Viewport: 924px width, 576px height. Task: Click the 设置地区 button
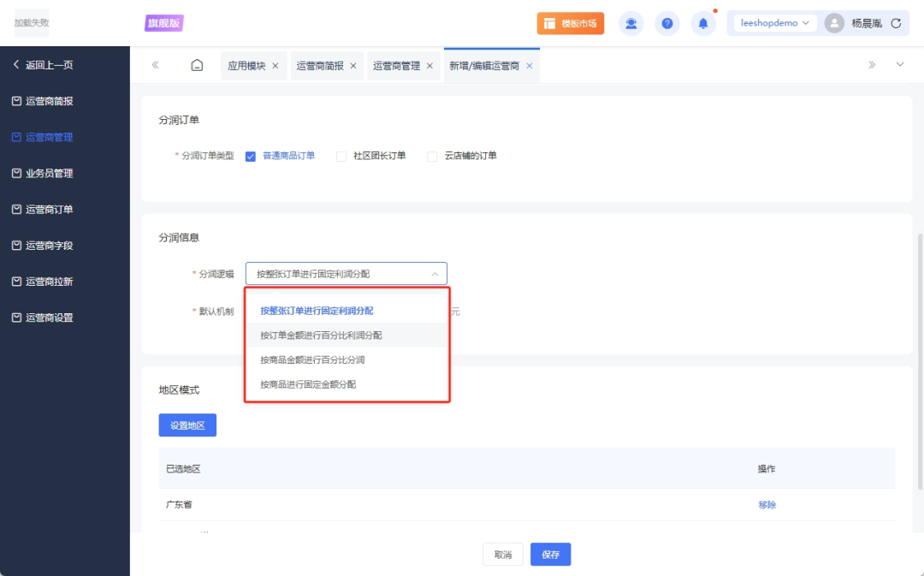tap(187, 425)
